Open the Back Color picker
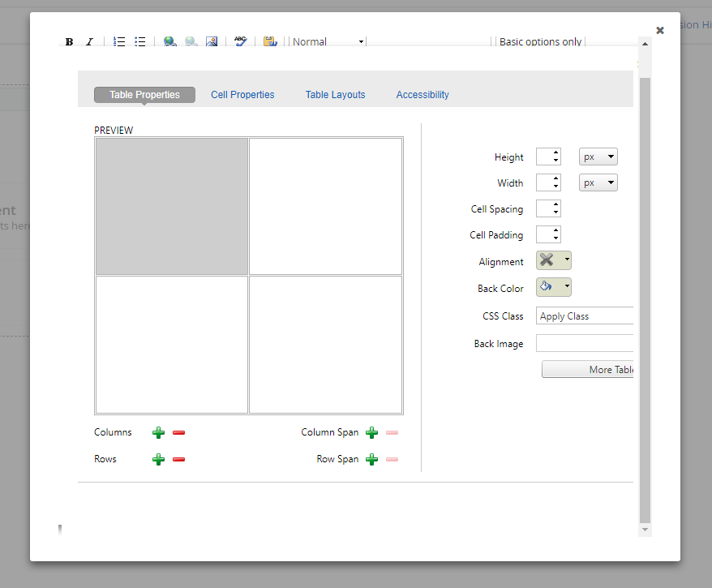This screenshot has width=712, height=588. pyautogui.click(x=554, y=287)
